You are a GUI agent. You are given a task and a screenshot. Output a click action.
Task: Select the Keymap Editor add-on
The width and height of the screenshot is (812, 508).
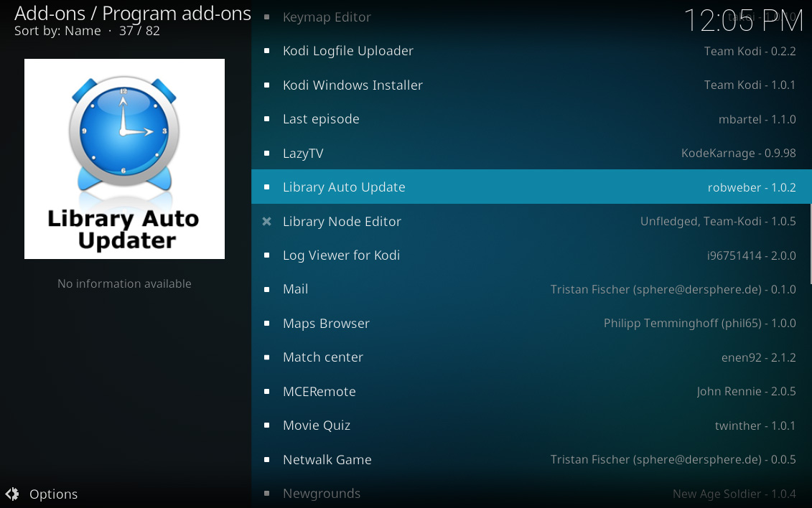click(531, 17)
